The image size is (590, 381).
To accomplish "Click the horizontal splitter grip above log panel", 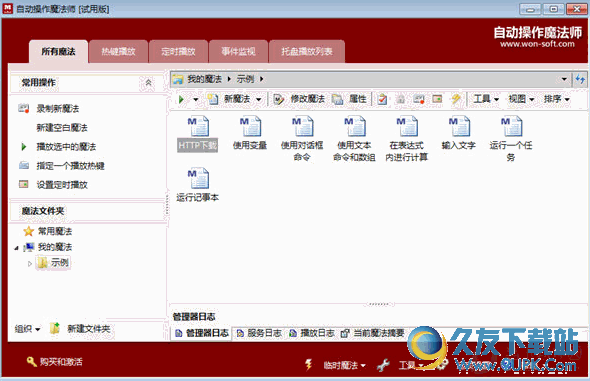I will [378, 304].
